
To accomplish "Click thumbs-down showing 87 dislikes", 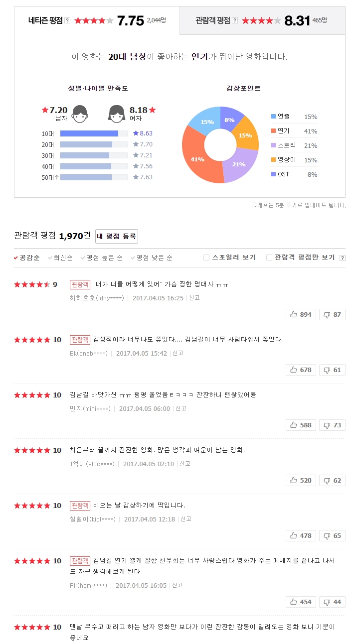I will coord(332,314).
